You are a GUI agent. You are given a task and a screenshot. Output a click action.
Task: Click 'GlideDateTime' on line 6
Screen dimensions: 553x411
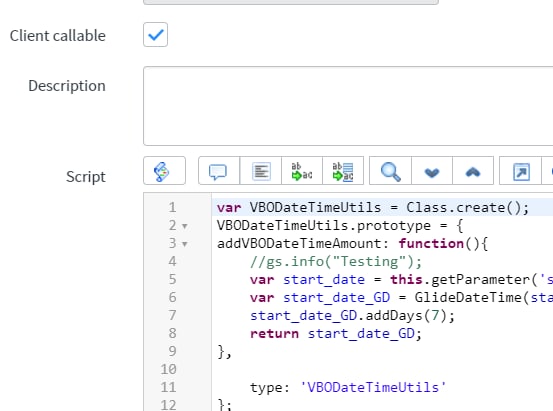coord(468,297)
